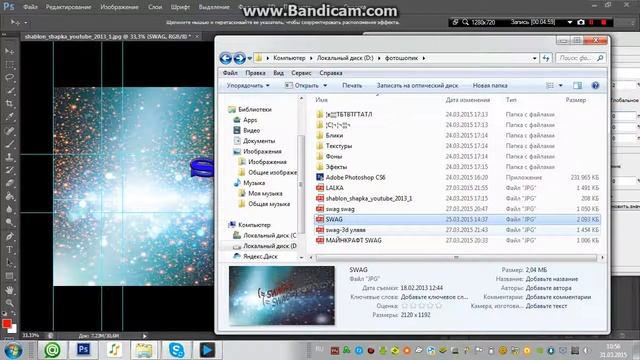
Task: Select the Eyedropper tool
Action: click(9, 117)
